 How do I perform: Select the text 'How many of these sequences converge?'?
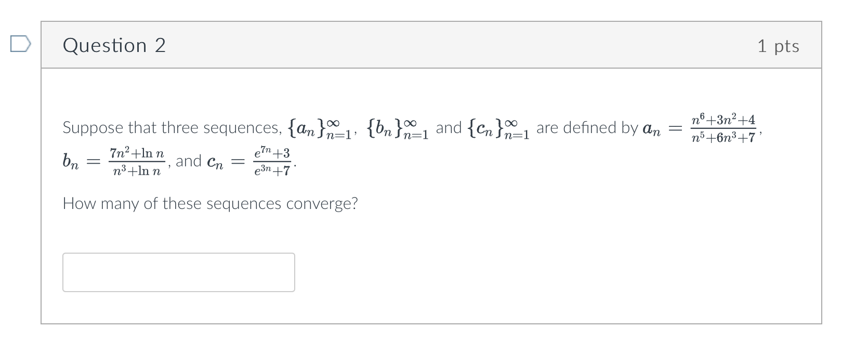point(209,204)
